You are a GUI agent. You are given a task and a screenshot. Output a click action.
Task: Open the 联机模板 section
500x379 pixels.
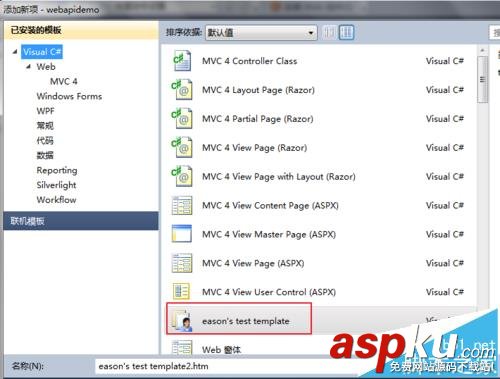coord(81,221)
